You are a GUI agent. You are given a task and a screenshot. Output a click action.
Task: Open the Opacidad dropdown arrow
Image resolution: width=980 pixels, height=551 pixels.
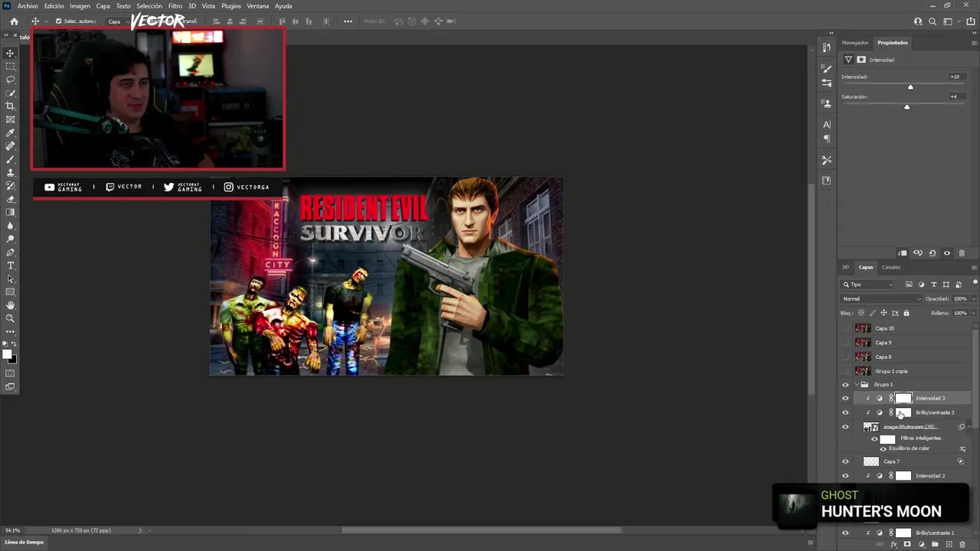pyautogui.click(x=973, y=298)
